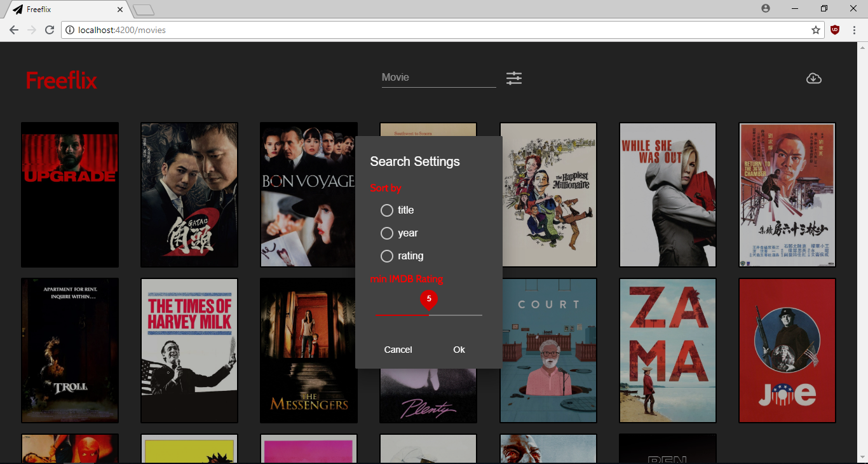The height and width of the screenshot is (464, 868).
Task: Select sort by rating radio button
Action: (x=386, y=256)
